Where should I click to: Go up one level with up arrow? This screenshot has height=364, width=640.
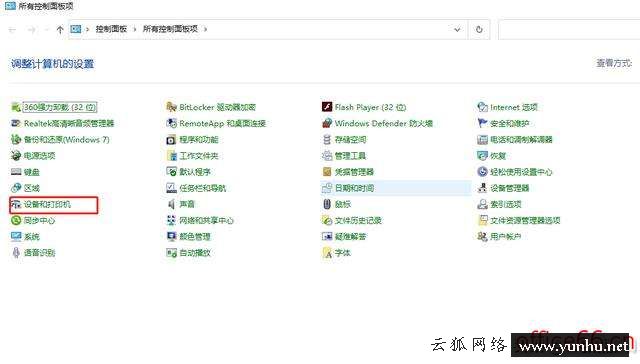tap(60, 29)
